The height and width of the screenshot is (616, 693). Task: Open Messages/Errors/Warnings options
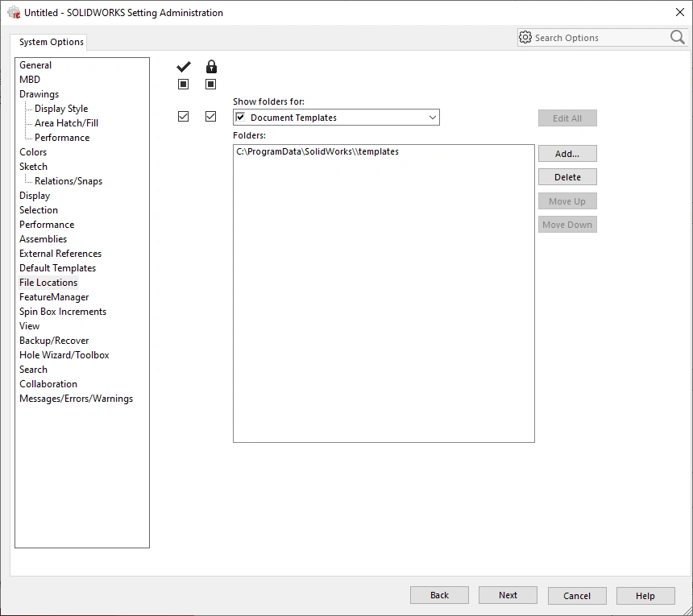tap(76, 399)
